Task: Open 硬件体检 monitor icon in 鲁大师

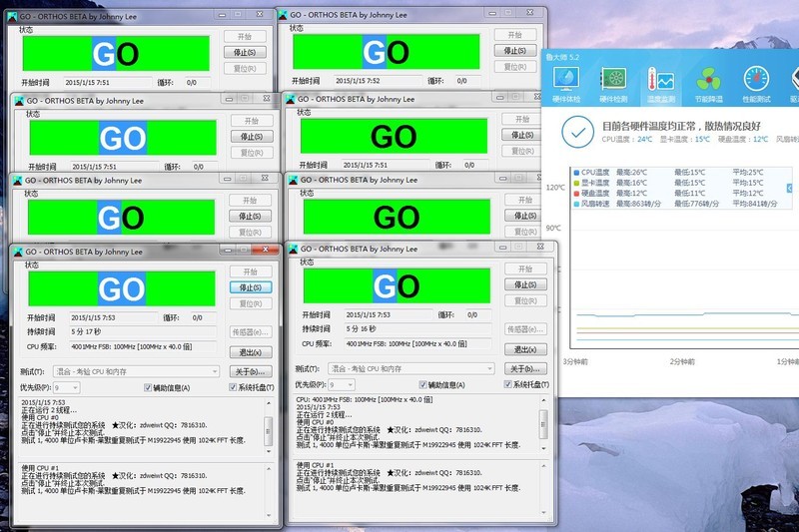Action: [566, 80]
